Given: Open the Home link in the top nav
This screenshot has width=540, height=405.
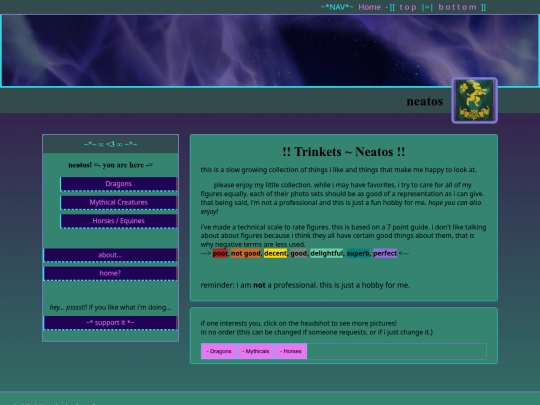Looking at the screenshot, I should pos(369,7).
